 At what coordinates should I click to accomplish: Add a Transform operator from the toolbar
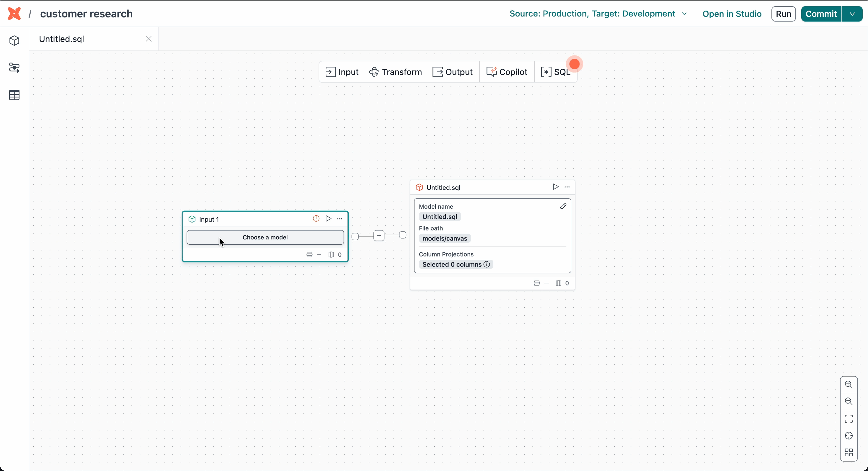[x=396, y=72]
